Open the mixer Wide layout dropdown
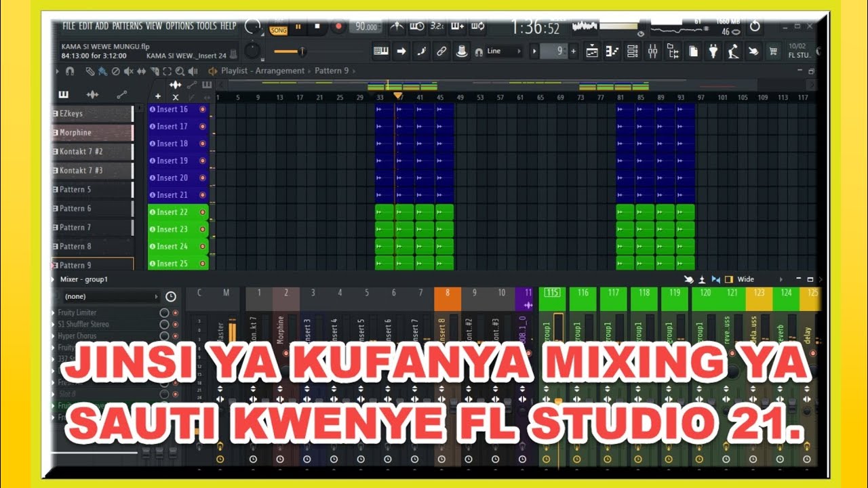Screen dimensions: 868x488 pyautogui.click(x=759, y=279)
